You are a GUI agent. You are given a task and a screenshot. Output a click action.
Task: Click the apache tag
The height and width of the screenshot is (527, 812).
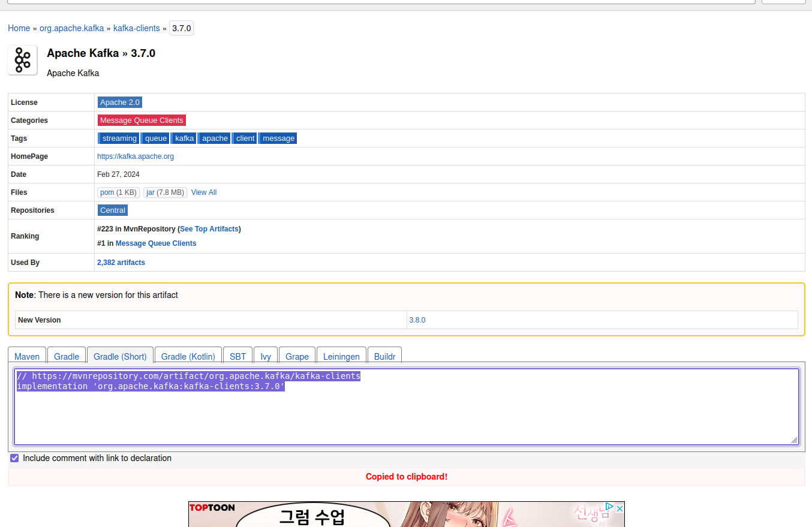click(x=215, y=138)
